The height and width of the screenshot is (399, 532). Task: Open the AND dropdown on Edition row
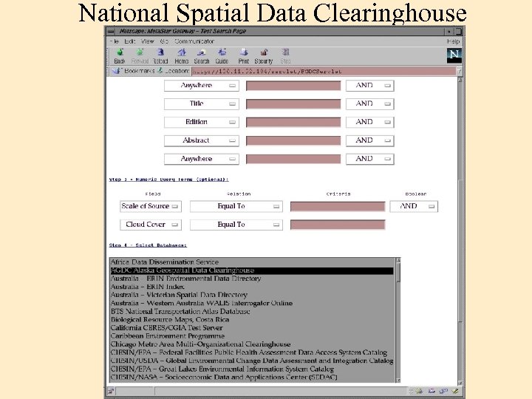370,122
